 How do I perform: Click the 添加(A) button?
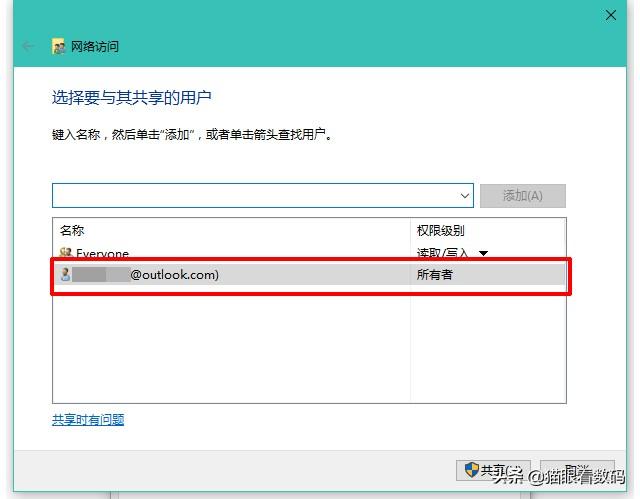[523, 196]
